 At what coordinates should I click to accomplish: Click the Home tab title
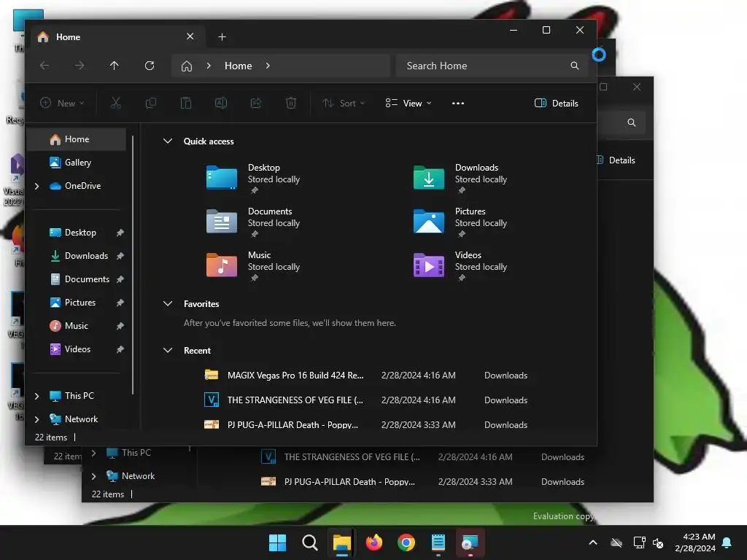(x=68, y=36)
